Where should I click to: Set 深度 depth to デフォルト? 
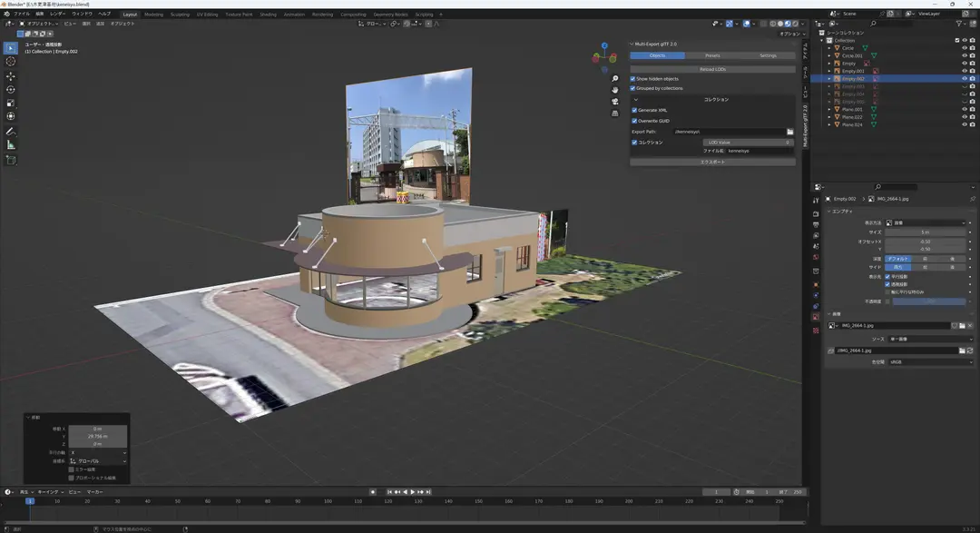click(x=898, y=259)
